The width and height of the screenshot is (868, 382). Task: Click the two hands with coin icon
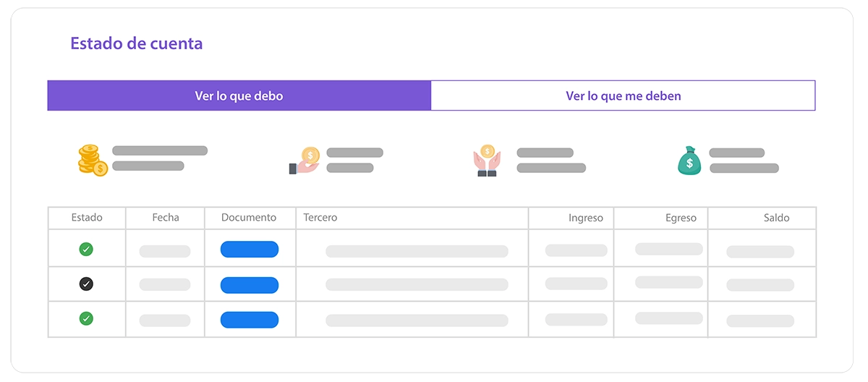pyautogui.click(x=487, y=161)
